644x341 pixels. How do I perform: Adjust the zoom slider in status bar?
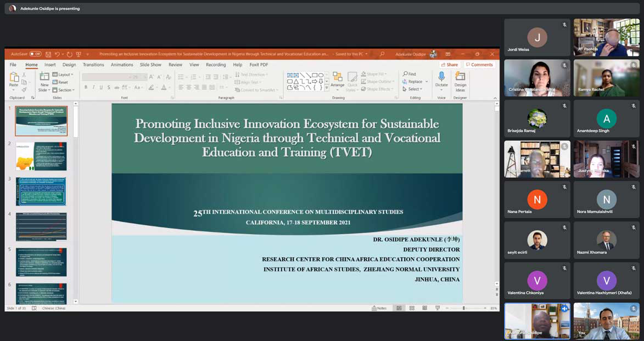pos(464,308)
